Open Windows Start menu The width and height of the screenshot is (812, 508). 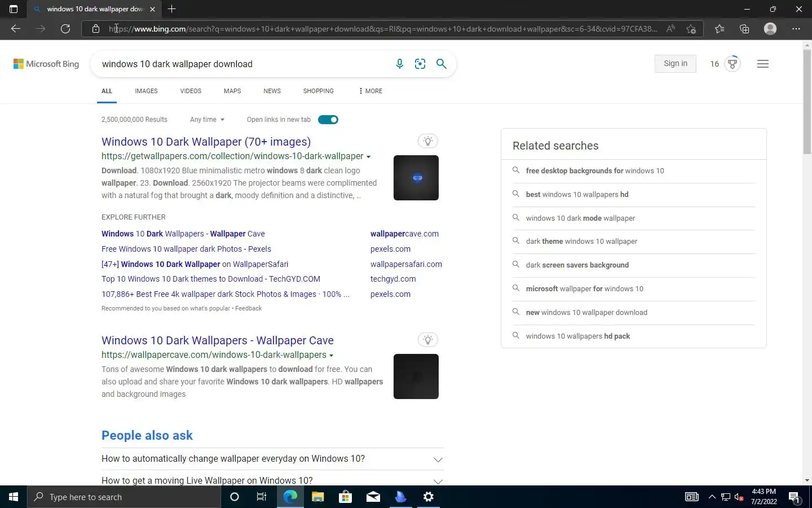14,497
